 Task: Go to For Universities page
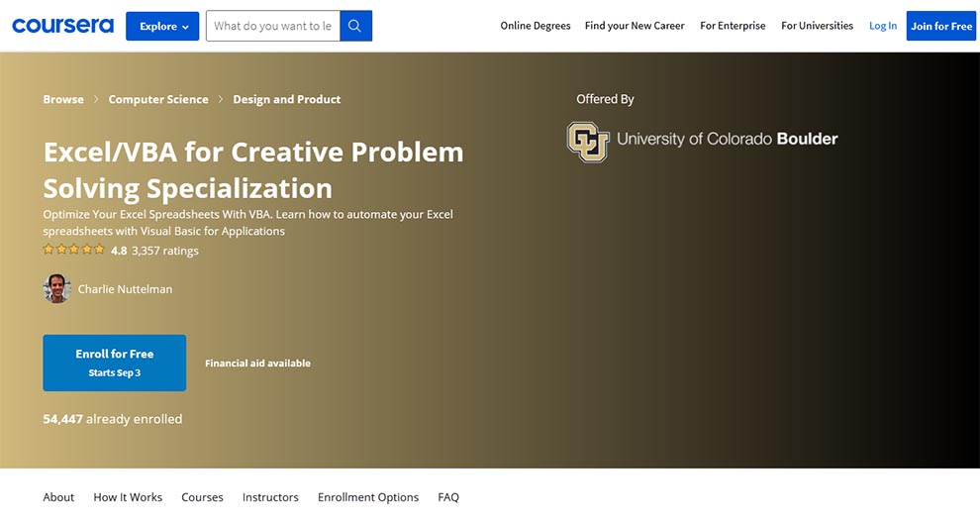817,26
